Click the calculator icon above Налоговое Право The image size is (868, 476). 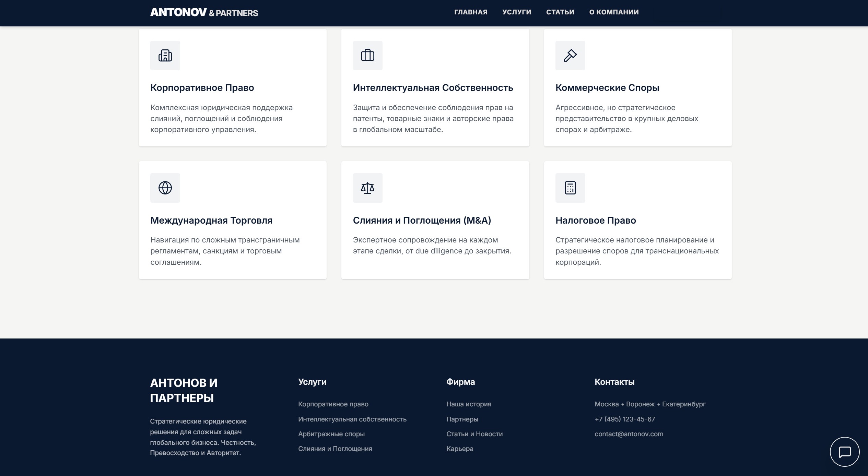[570, 188]
